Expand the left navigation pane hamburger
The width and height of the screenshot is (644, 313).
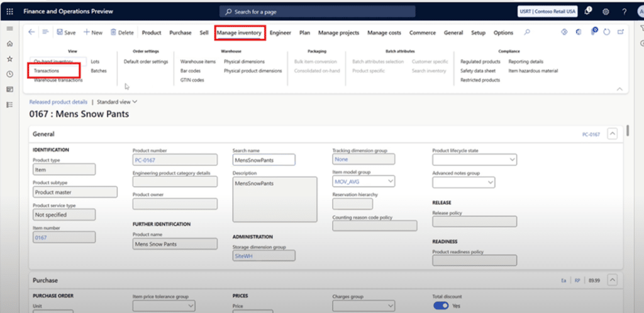[10, 28]
